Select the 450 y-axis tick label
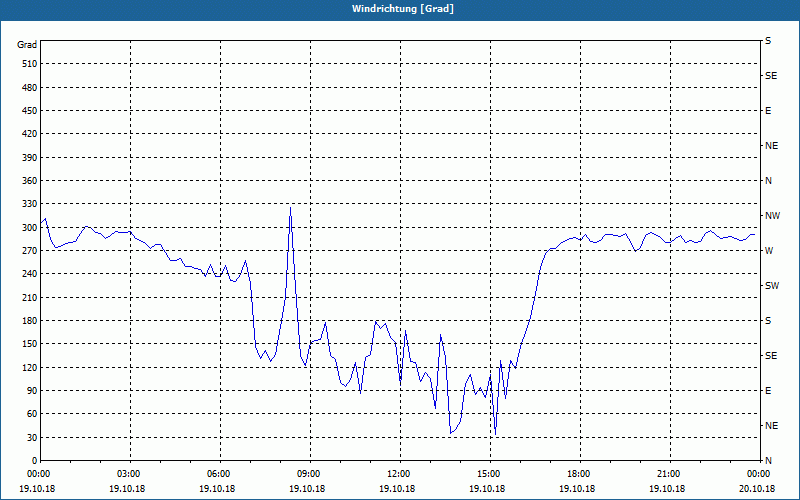 click(29, 111)
